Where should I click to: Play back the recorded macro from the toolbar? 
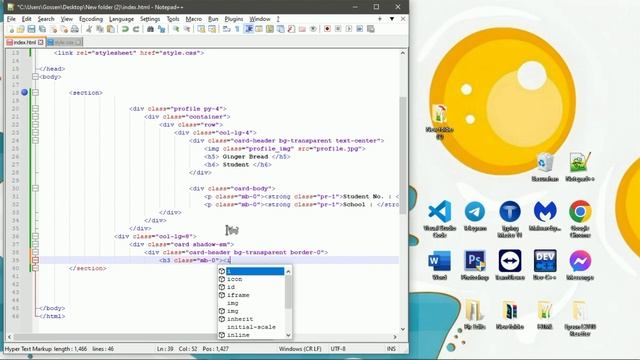pos(349,29)
